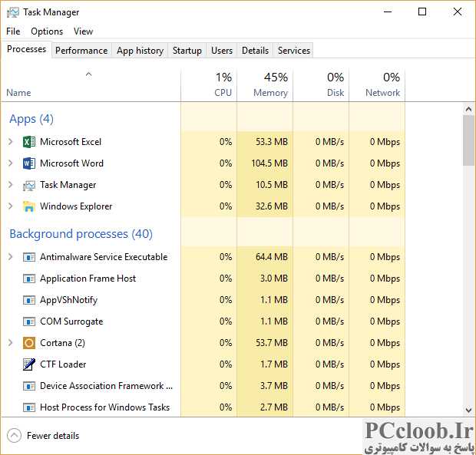Click the Cortana circle icon
The height and width of the screenshot is (455, 476).
[x=29, y=343]
